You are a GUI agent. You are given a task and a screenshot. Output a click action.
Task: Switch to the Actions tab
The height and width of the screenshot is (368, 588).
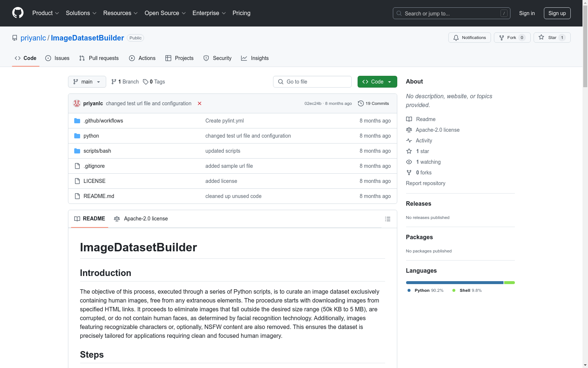142,58
